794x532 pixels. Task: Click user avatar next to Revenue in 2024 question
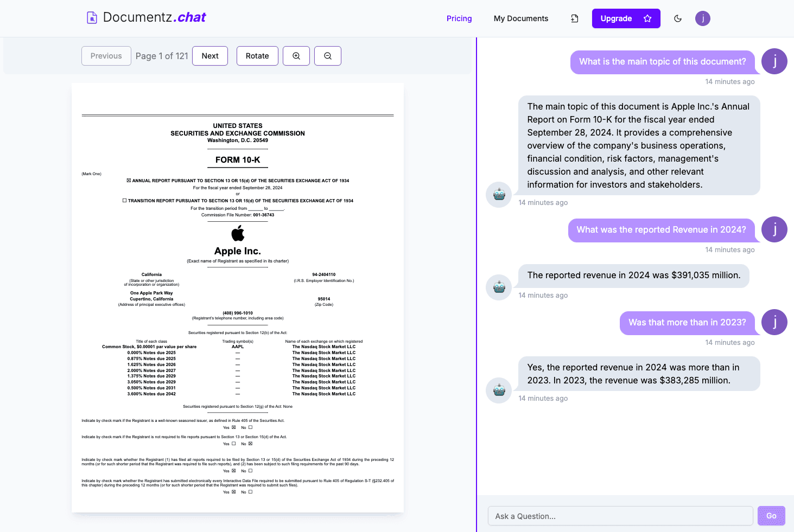(x=774, y=229)
